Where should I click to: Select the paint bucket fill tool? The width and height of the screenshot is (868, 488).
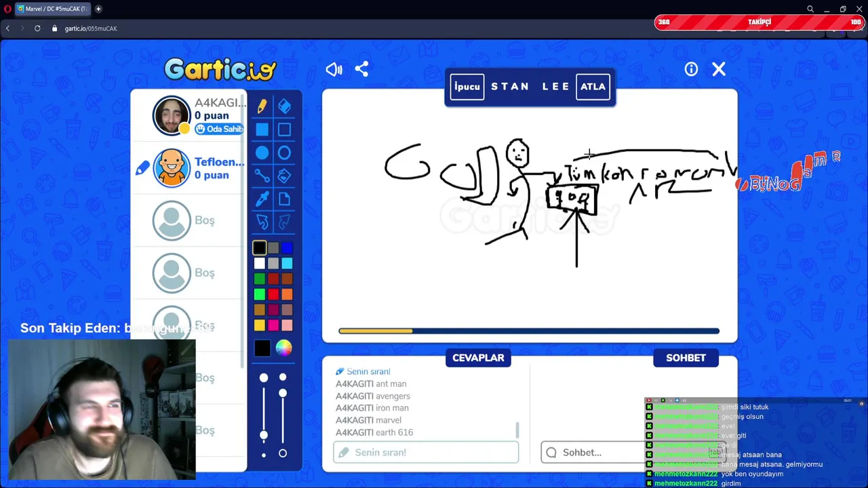(284, 176)
